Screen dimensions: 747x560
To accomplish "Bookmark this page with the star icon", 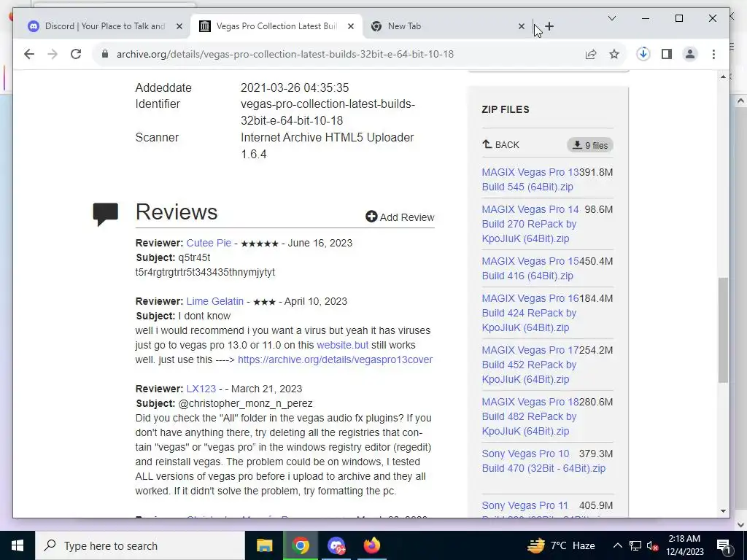I will tap(614, 54).
